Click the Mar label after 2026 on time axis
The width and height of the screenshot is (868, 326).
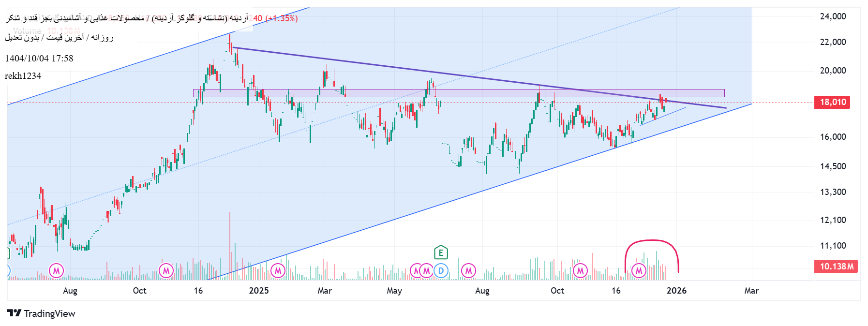click(751, 291)
